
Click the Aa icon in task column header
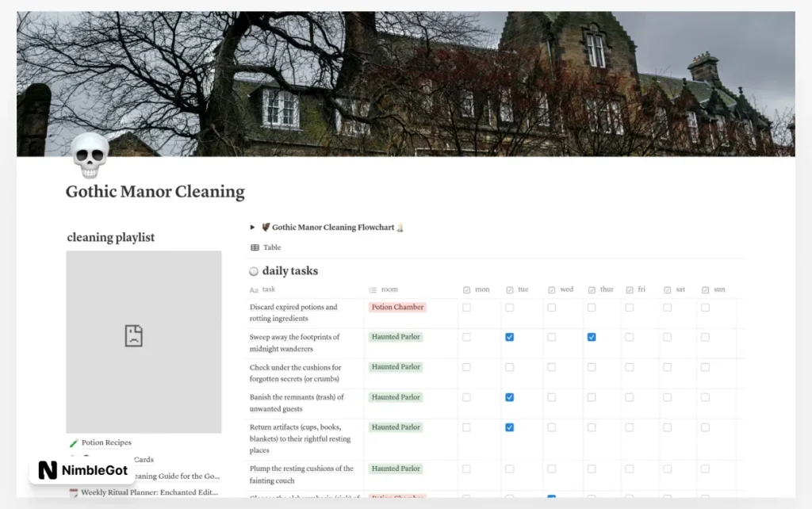pos(254,290)
